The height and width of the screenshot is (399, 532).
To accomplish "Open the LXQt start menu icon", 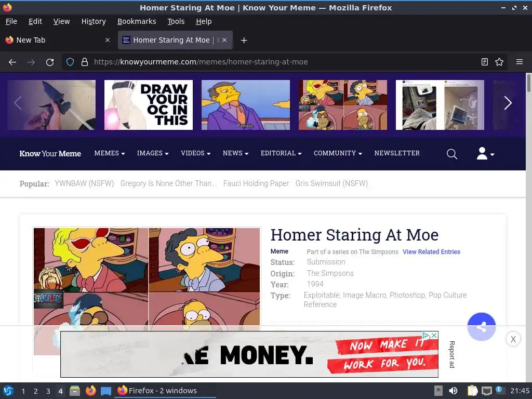I will coord(8,391).
